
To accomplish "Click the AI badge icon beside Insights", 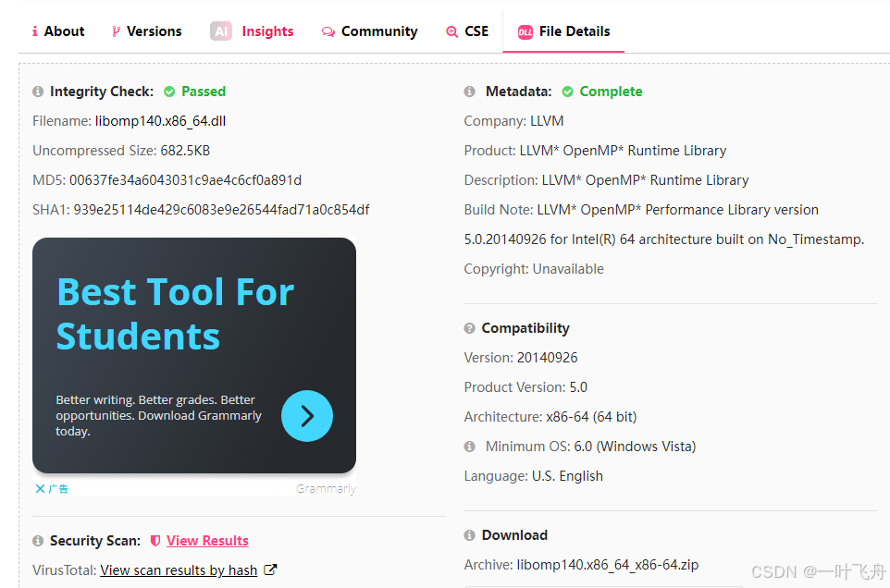I will 221,31.
